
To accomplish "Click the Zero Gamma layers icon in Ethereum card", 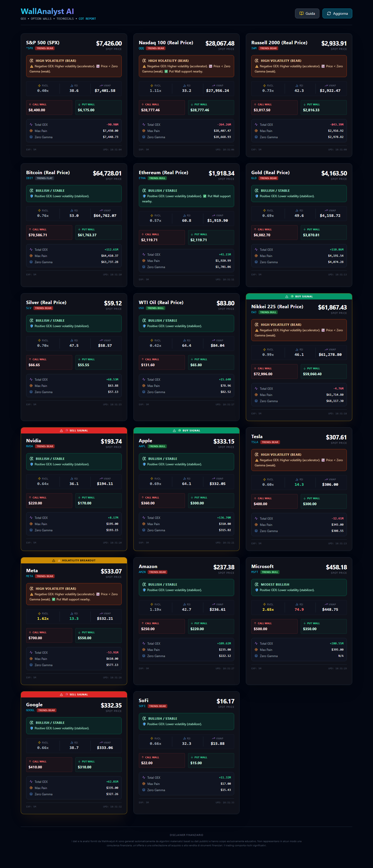I will 144,267.
